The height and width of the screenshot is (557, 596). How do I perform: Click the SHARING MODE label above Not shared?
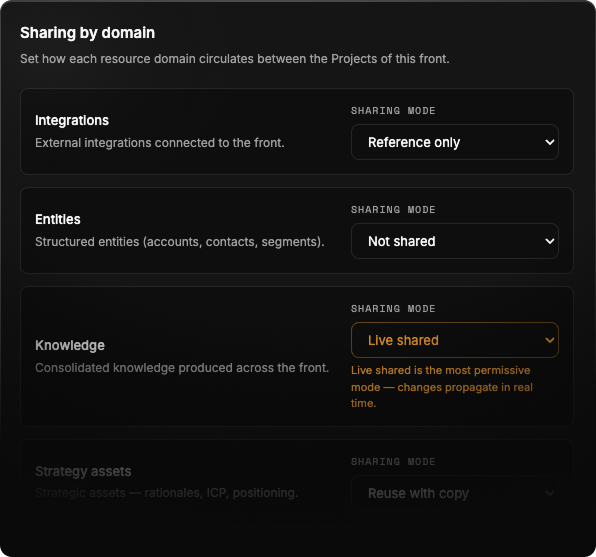pyautogui.click(x=393, y=209)
